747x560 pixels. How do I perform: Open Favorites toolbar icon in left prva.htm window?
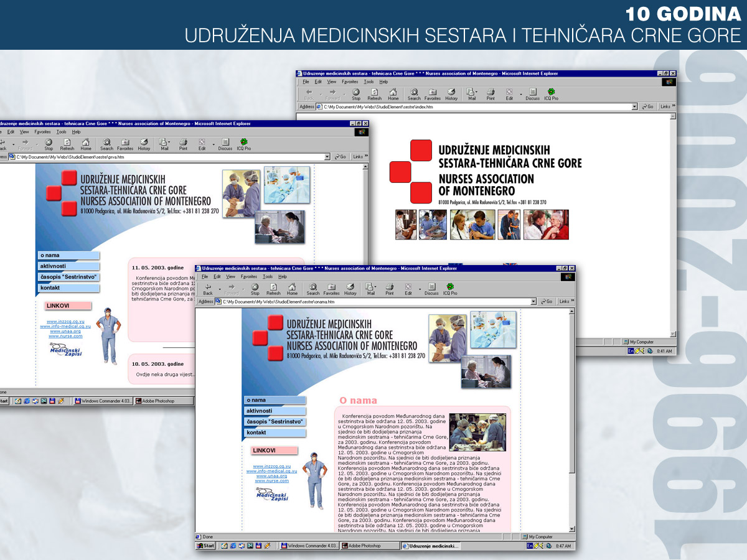(x=125, y=143)
